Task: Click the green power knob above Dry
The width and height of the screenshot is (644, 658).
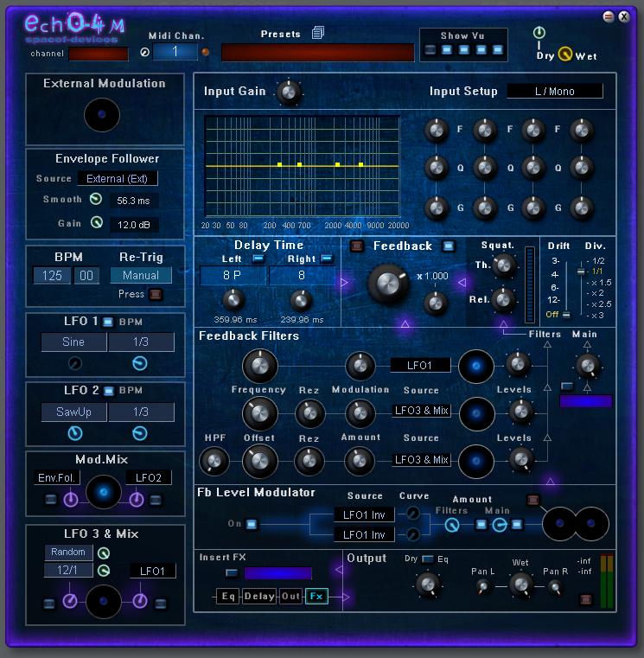Action: 539,32
